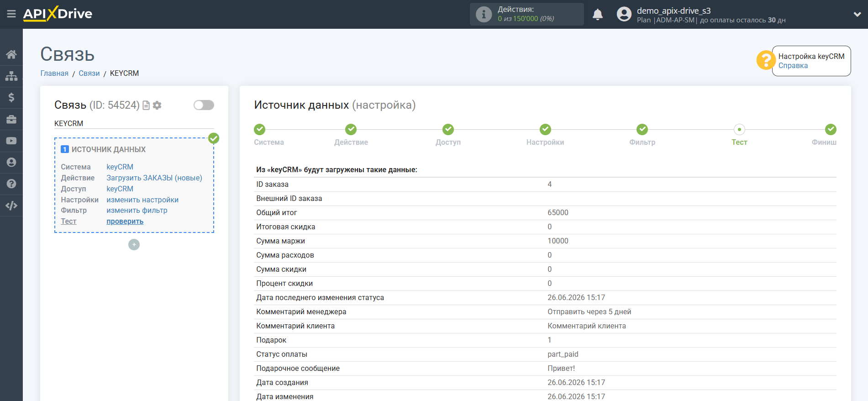The width and height of the screenshot is (868, 401).
Task: Click the demo_apix-drive_s3 username
Action: pos(673,11)
